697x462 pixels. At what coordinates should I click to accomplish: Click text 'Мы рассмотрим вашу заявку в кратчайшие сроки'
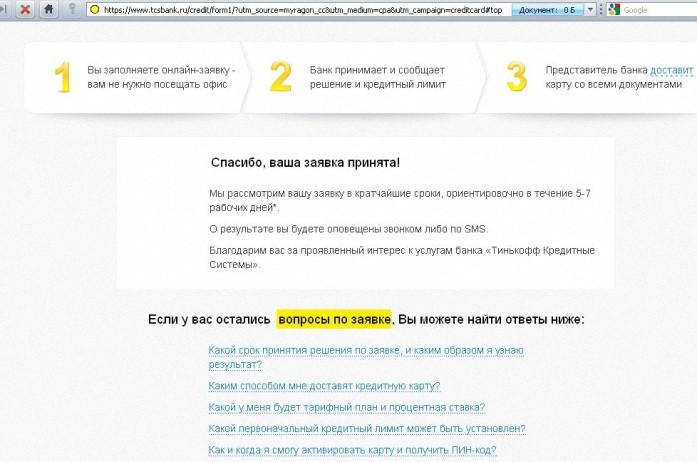click(400, 200)
